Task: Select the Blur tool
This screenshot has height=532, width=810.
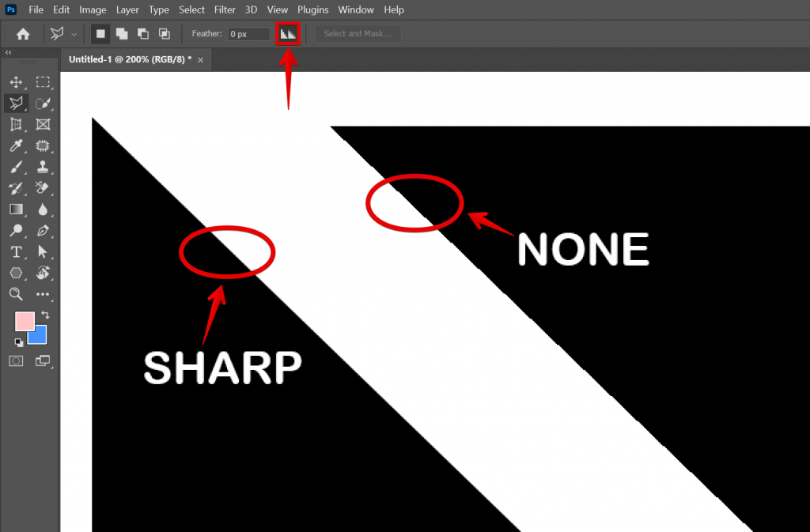Action: click(x=43, y=209)
